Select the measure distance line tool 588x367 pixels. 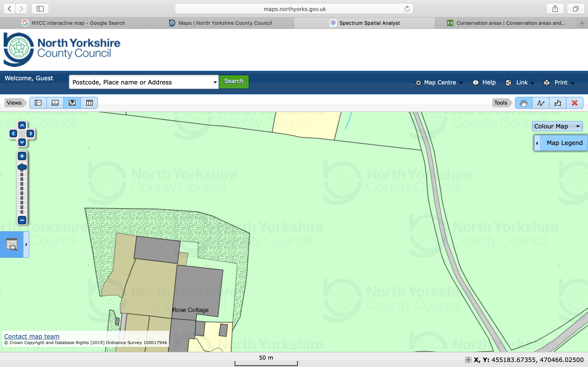(x=540, y=103)
